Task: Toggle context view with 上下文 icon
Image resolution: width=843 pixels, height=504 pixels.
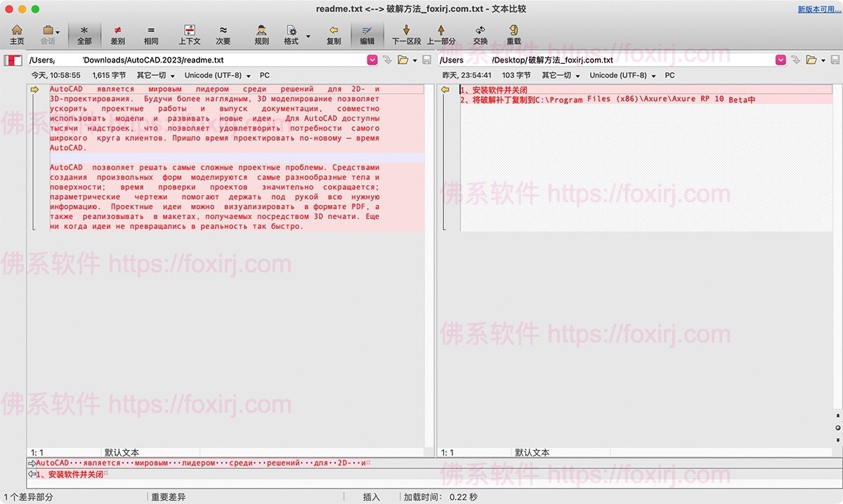Action: (190, 33)
